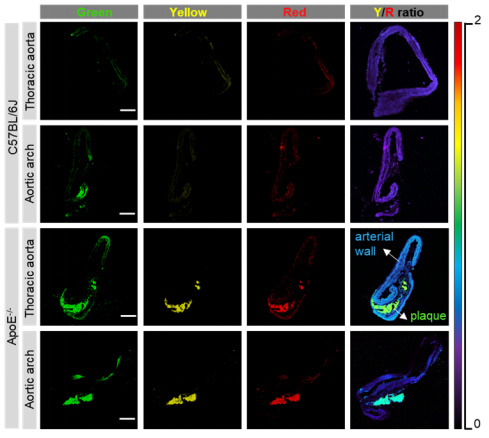
Task: Open ApoE aortic arch Y/R ratio image
Action: point(399,380)
